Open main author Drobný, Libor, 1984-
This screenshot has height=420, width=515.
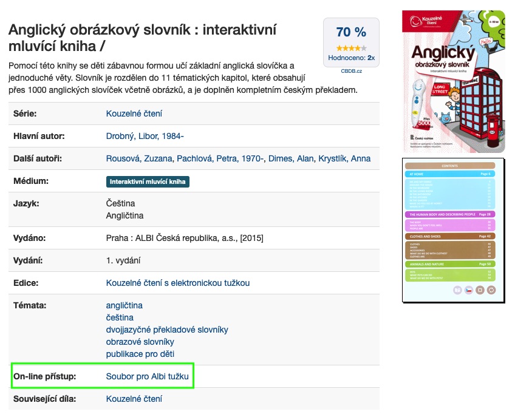coord(145,136)
